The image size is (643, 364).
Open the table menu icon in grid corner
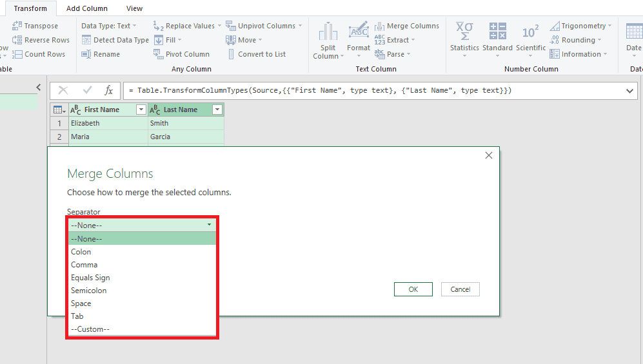pos(59,110)
